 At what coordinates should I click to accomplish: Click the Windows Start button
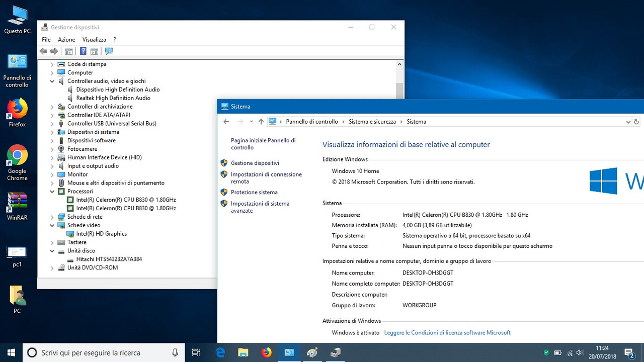[x=11, y=352]
